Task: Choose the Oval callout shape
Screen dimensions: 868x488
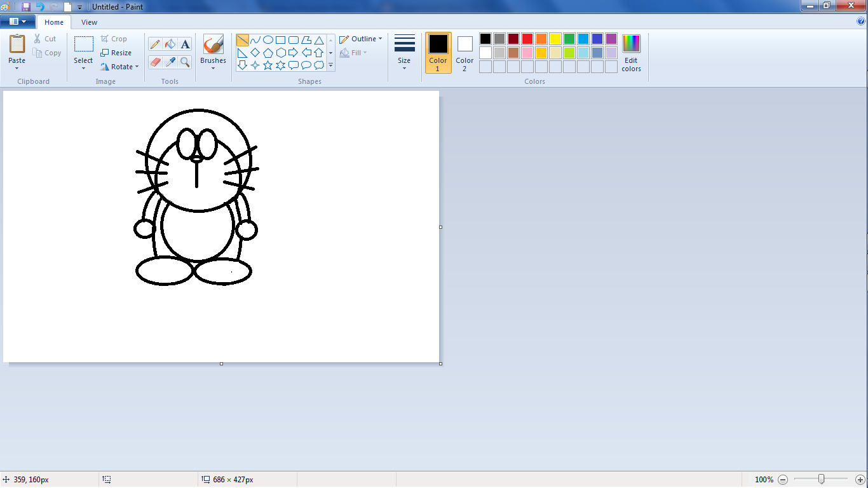Action: coord(306,65)
